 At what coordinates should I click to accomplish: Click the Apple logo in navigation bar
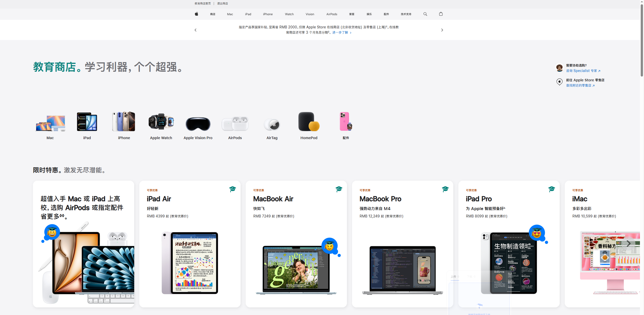[x=196, y=14]
